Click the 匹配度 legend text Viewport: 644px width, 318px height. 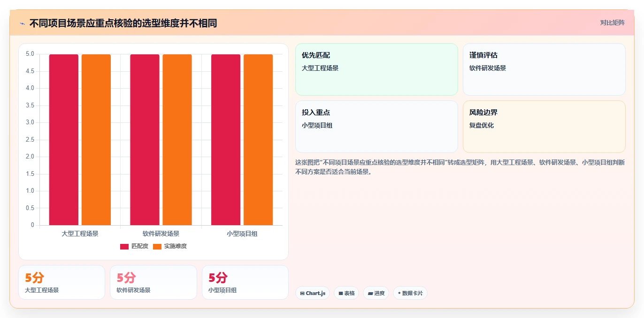point(140,246)
